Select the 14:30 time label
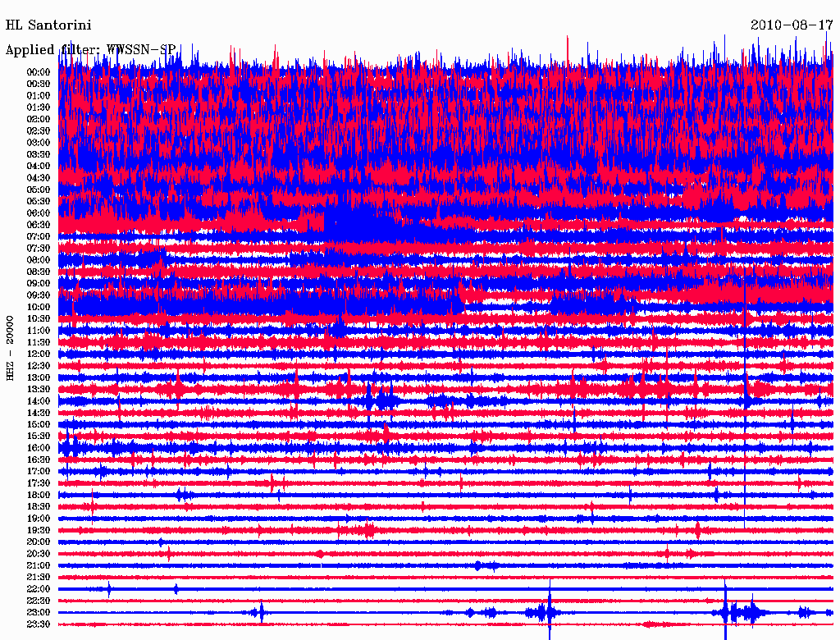Viewport: 840px width, 640px height. coord(39,414)
